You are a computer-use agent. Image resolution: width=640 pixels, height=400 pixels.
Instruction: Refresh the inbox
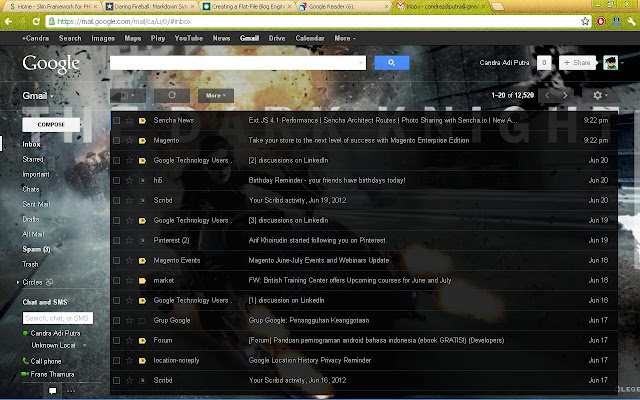click(172, 96)
